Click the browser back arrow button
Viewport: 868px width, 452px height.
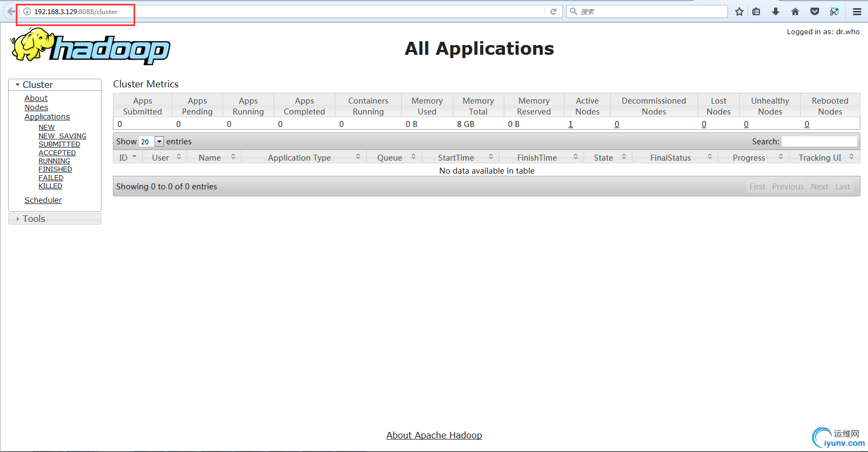(11, 11)
